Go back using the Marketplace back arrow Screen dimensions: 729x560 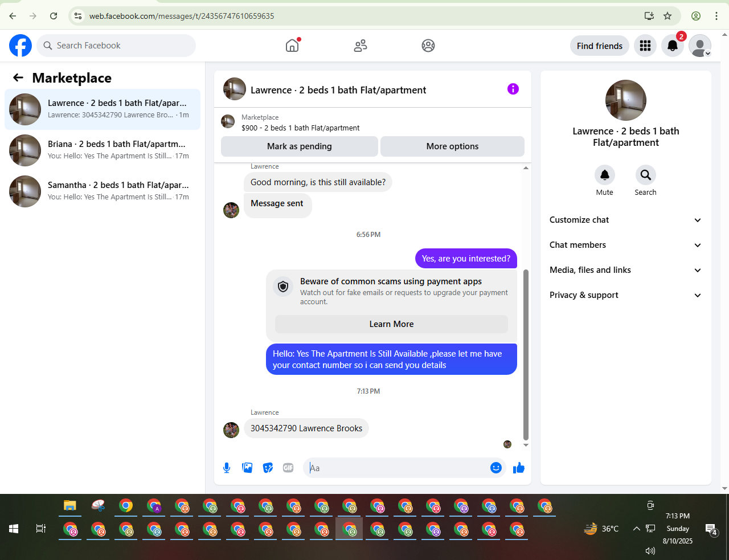(18, 78)
